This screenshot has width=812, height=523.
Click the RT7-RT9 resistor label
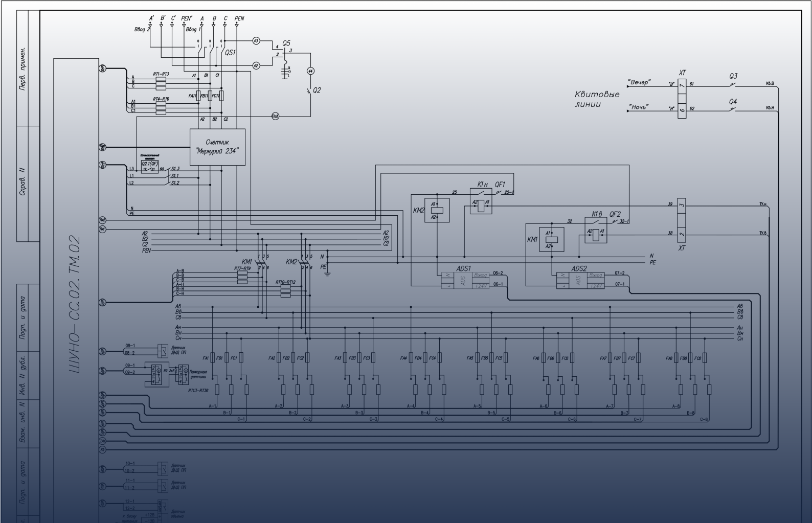242,268
